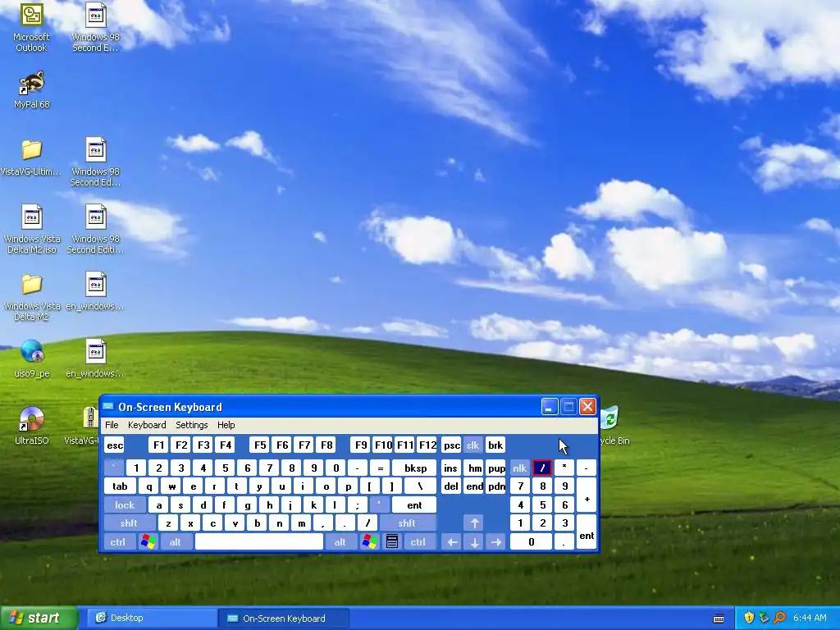
Task: Click the magnifier tray icon
Action: (779, 619)
